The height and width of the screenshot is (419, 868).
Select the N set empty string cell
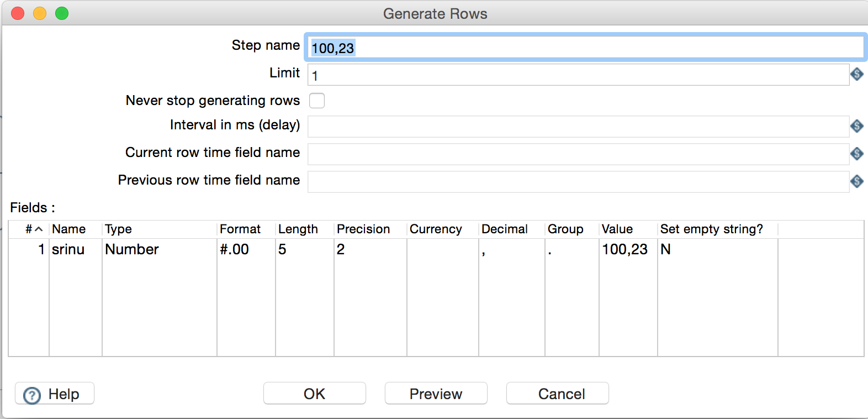(x=718, y=250)
